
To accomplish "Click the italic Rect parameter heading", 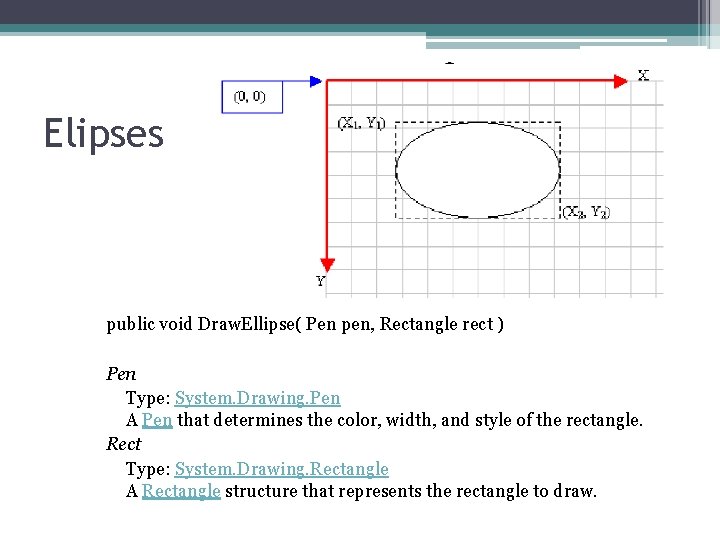I will coord(124,444).
